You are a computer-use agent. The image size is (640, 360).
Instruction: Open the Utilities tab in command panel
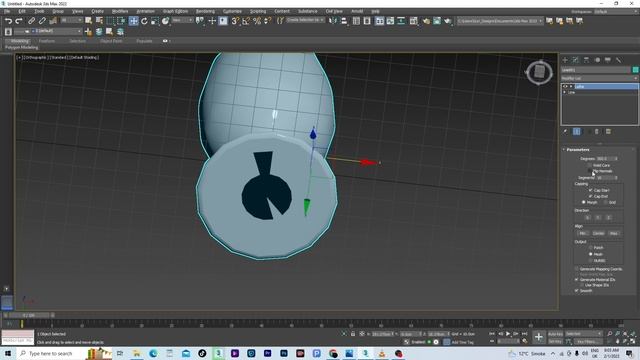click(x=618, y=60)
